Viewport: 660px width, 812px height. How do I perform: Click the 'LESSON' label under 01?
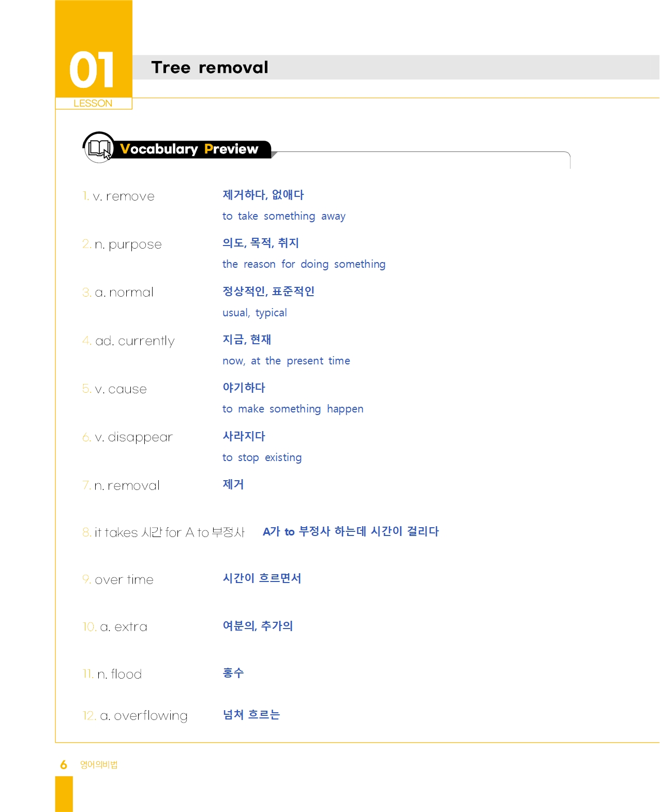[x=93, y=103]
